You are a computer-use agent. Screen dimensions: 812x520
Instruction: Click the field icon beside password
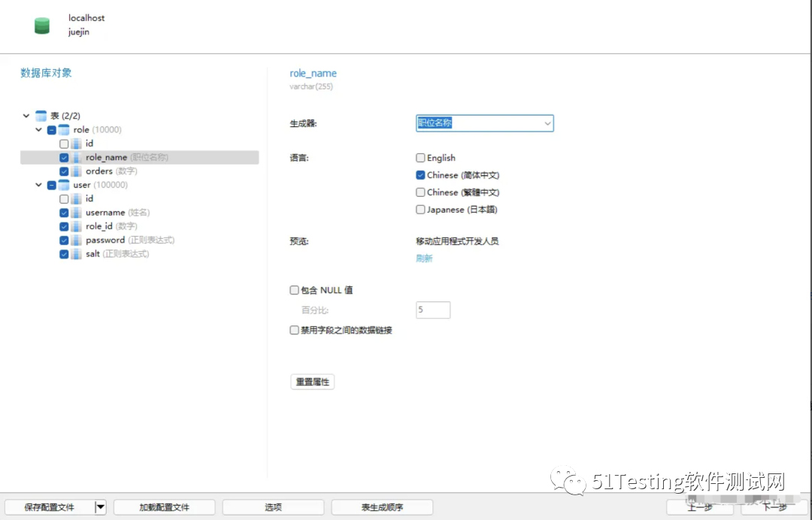point(77,240)
